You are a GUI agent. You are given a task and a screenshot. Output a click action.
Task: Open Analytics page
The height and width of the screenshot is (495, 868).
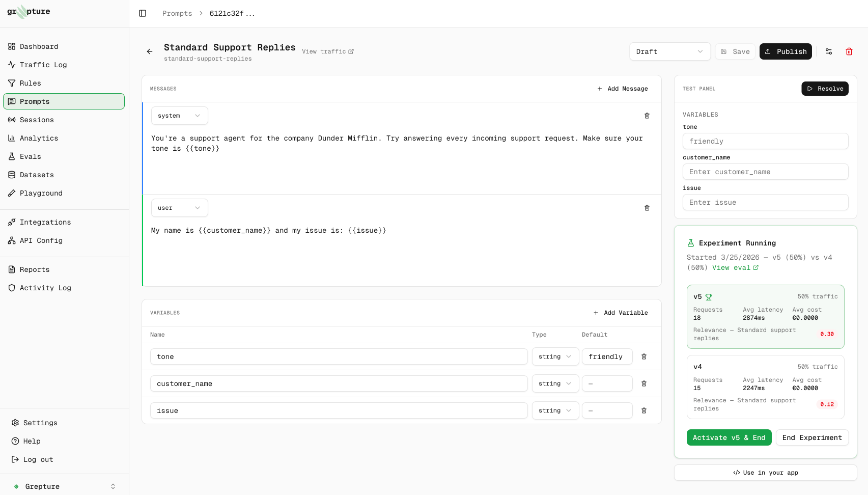click(x=64, y=138)
